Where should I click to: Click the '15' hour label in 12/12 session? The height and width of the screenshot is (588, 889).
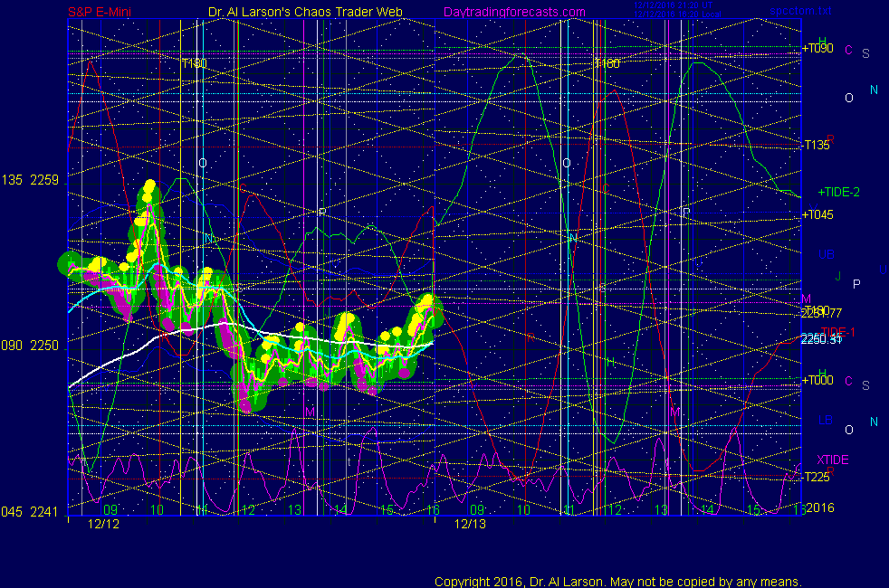pos(387,510)
